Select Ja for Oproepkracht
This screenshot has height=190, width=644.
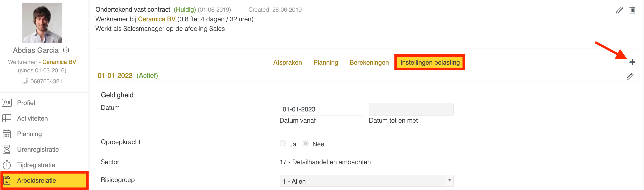tap(283, 144)
